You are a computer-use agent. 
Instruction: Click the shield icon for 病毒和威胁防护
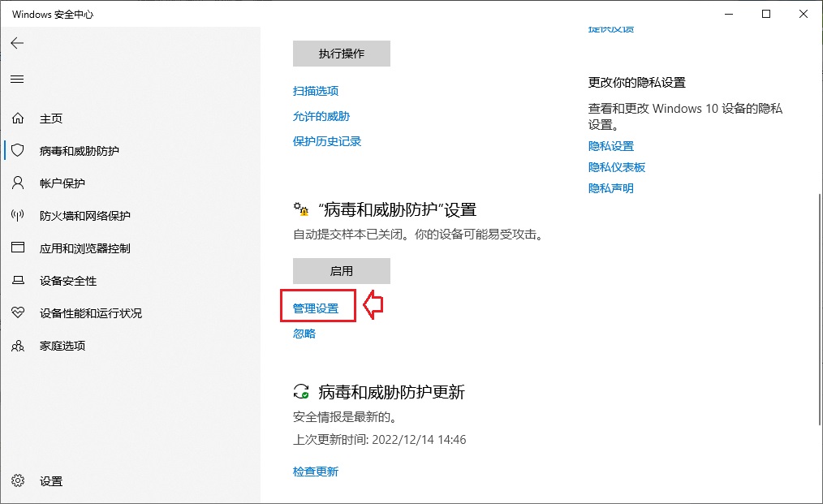[x=18, y=151]
